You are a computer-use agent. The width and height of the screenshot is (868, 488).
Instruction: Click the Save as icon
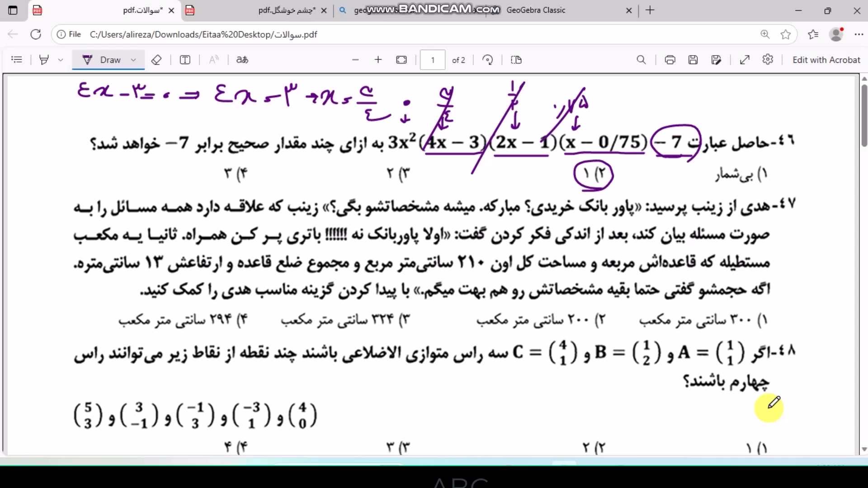pos(716,60)
